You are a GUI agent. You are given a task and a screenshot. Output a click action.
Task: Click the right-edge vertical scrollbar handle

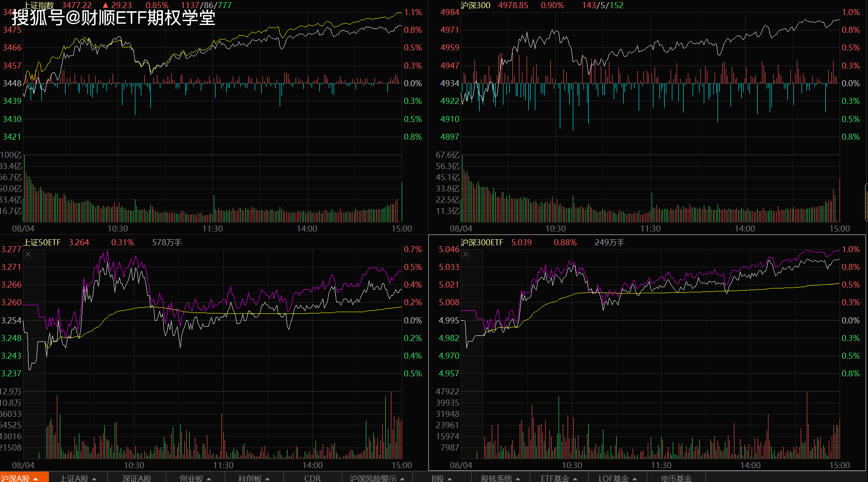coord(866,202)
